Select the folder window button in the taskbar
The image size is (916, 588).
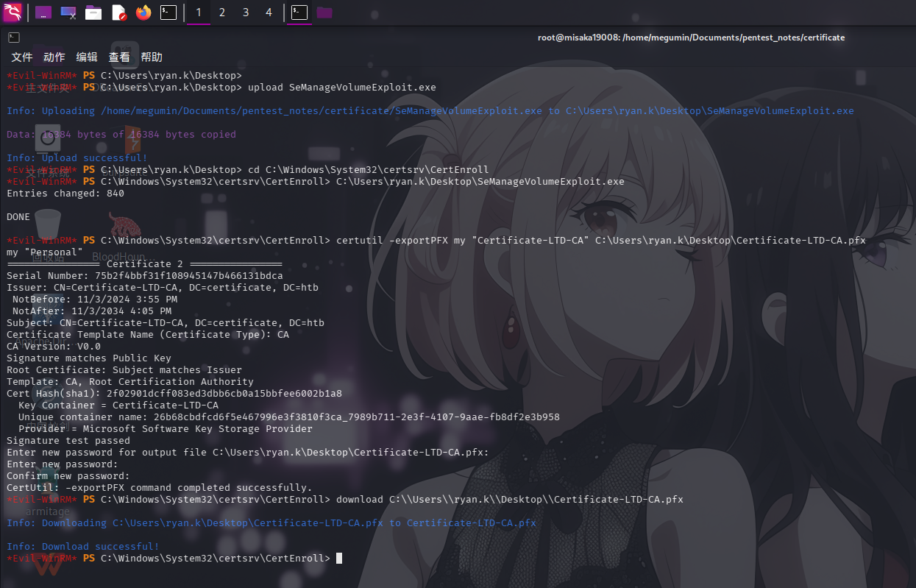324,13
